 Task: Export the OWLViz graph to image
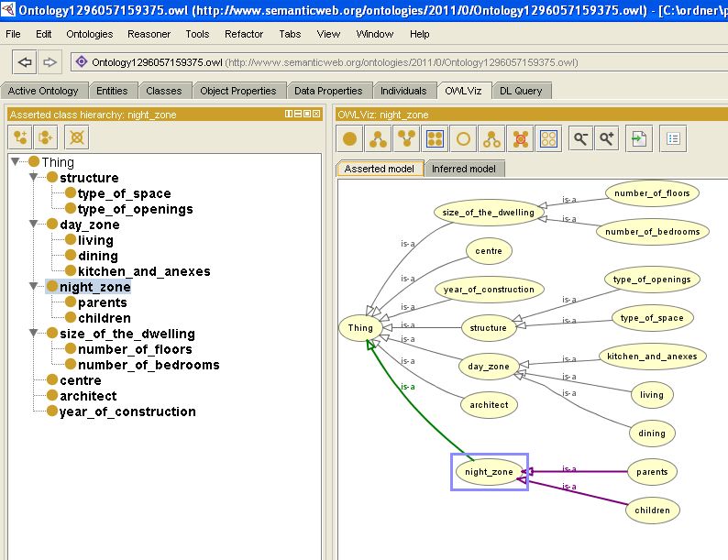(x=639, y=139)
